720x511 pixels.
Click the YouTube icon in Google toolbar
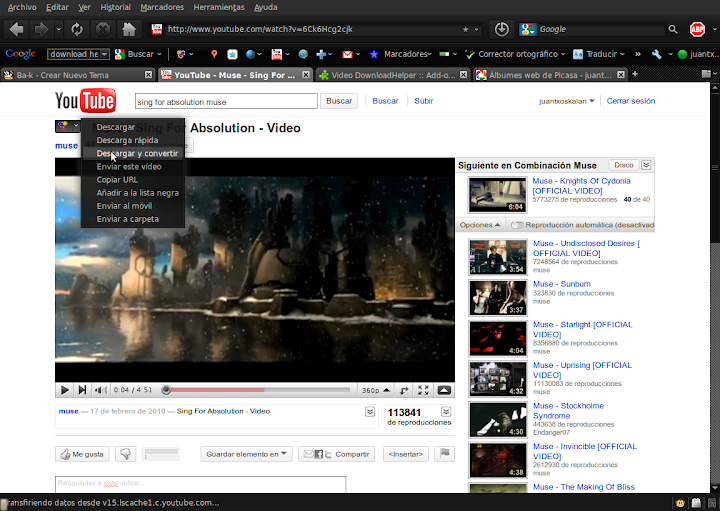[x=276, y=54]
